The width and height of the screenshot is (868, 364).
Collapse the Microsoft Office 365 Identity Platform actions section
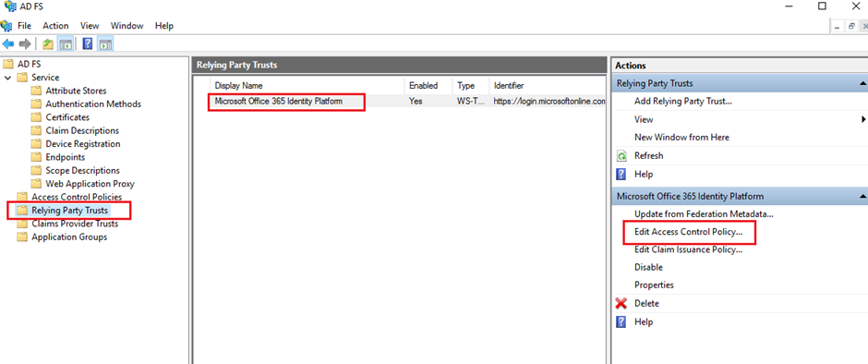[x=862, y=196]
